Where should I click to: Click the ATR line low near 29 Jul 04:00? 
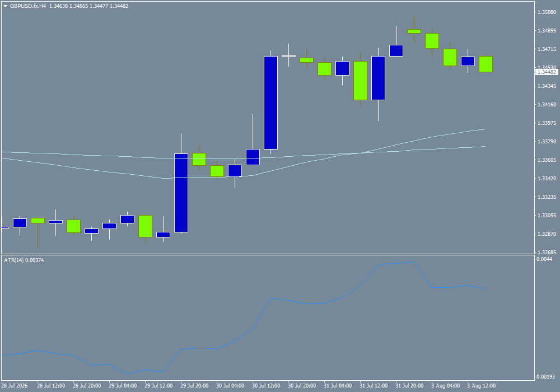click(x=128, y=374)
